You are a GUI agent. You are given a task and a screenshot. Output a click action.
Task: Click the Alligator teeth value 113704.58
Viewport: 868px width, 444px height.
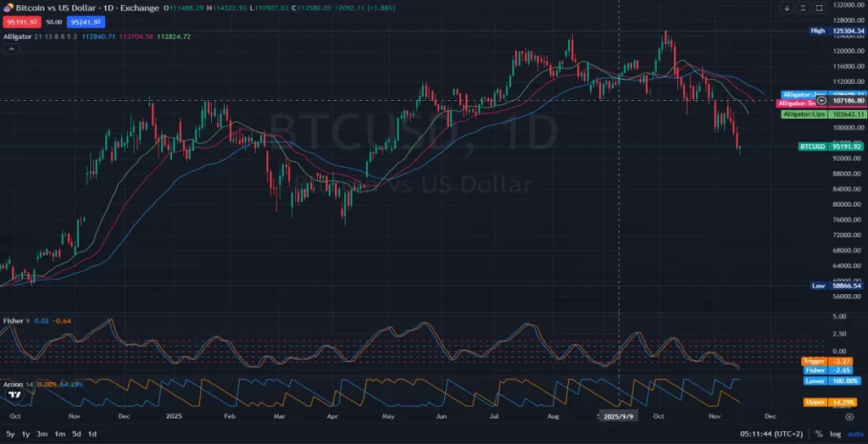tap(136, 36)
